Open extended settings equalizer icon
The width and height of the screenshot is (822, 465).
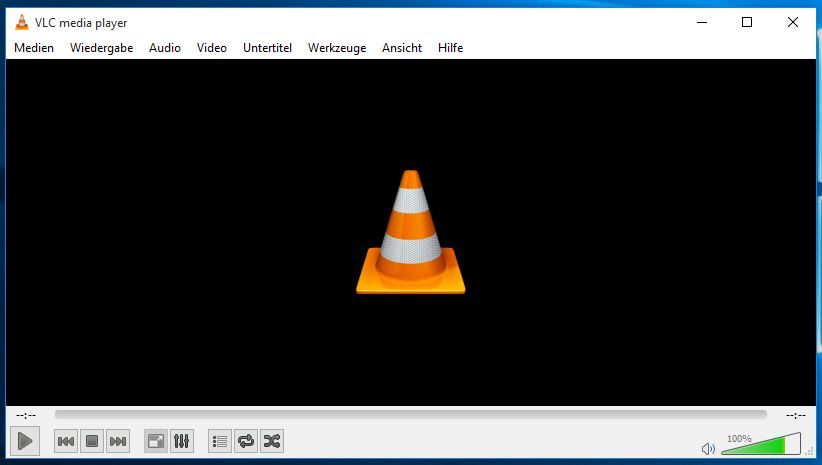(181, 441)
